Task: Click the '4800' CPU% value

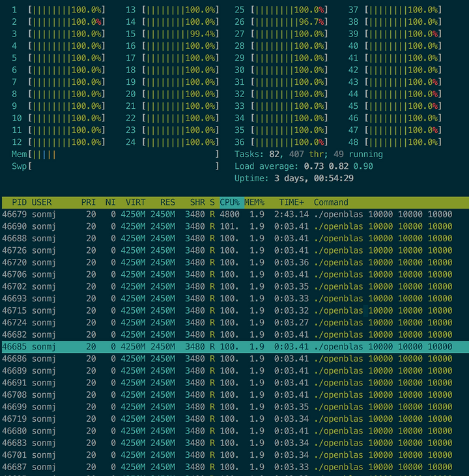Action: 229,215
